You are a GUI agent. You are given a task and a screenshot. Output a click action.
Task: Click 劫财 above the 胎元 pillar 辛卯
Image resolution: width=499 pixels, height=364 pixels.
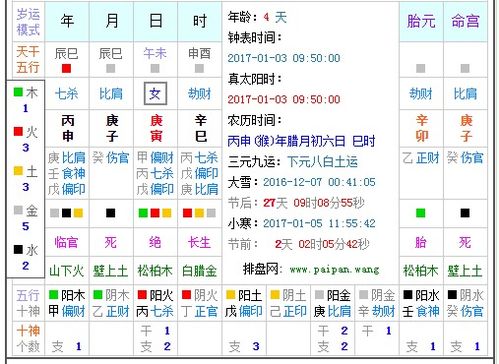point(421,94)
